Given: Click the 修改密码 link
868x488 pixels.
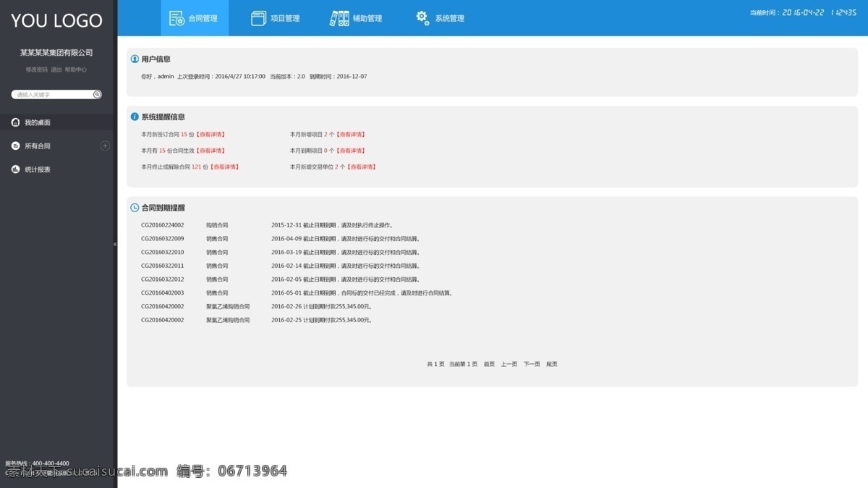Looking at the screenshot, I should [36, 70].
